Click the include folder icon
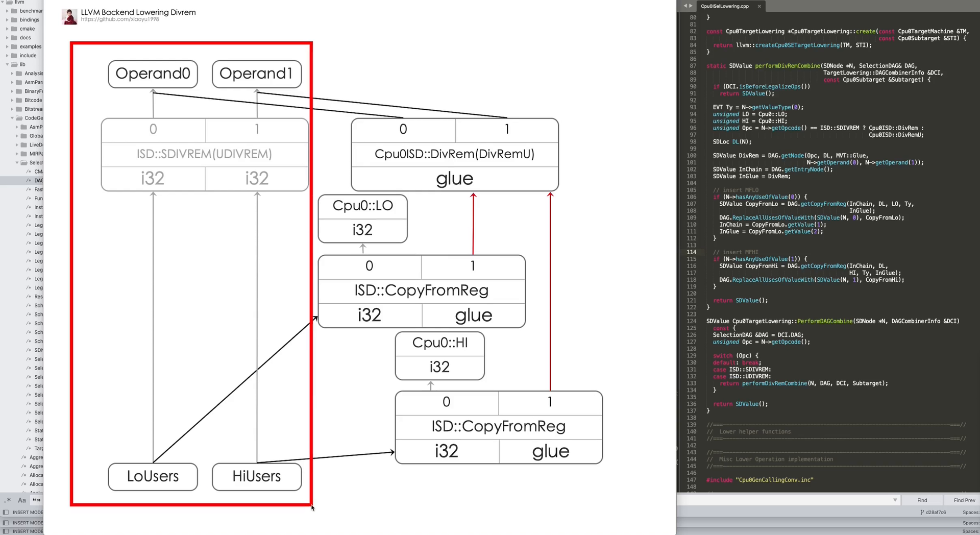 (x=14, y=56)
